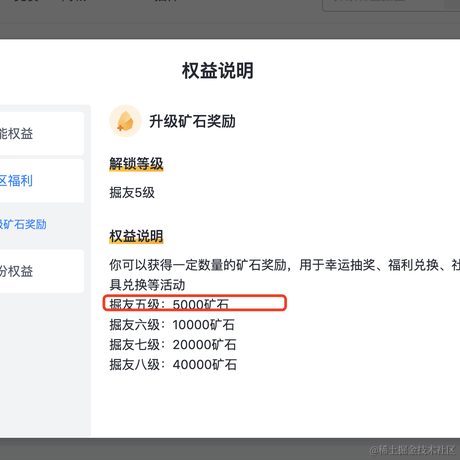Click the 升级矿石奖励 heading text

point(192,121)
